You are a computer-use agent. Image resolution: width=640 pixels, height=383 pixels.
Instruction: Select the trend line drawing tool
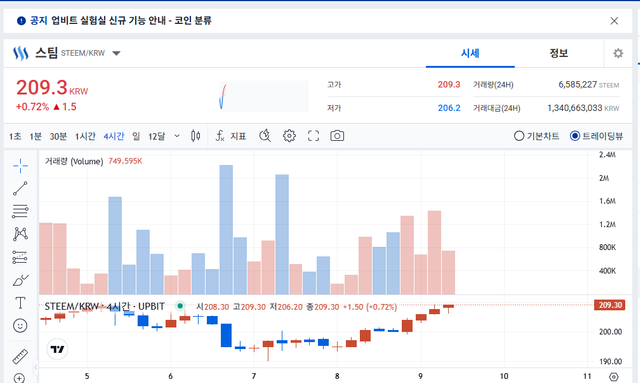20,189
